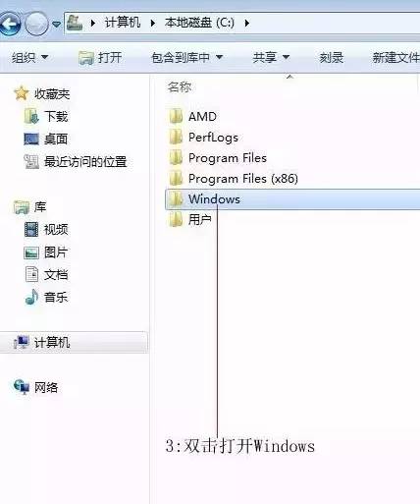This screenshot has width=420, height=504.
Task: Click the 名称 column header to sort
Action: pyautogui.click(x=180, y=87)
